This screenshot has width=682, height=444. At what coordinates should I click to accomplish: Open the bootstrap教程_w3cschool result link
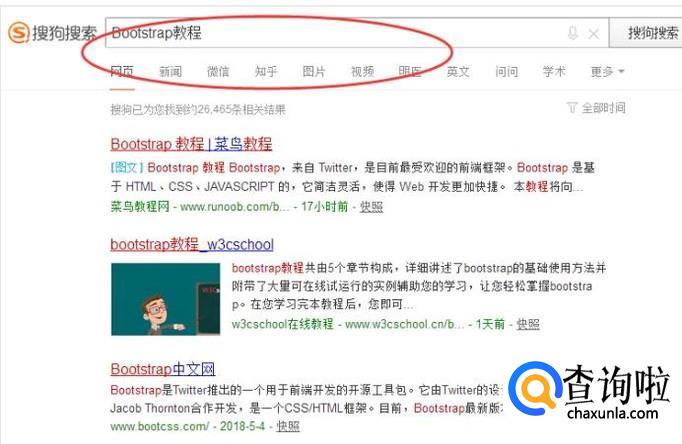click(192, 244)
